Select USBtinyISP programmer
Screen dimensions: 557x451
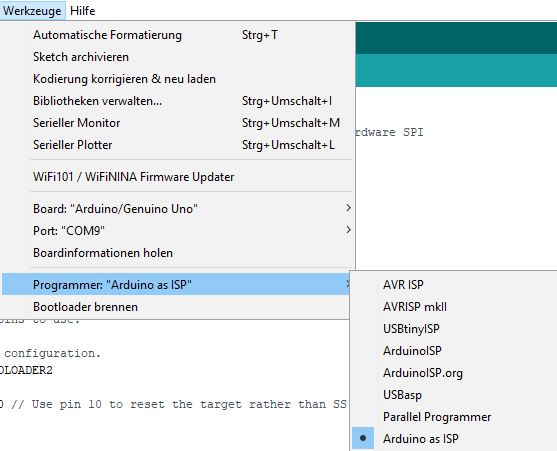454,329
